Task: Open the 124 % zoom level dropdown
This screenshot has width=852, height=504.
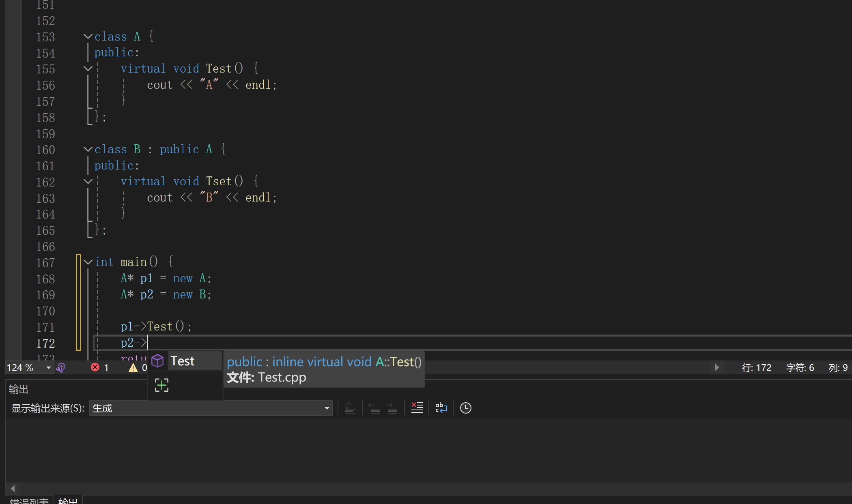Action: click(48, 368)
